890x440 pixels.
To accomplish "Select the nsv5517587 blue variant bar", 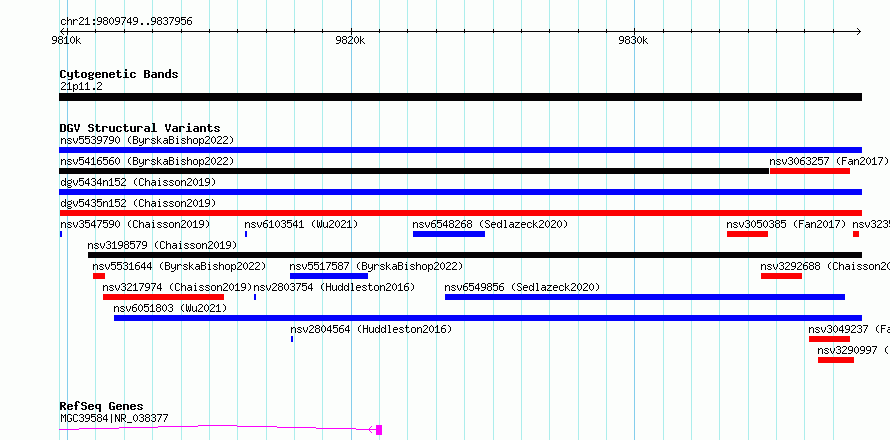I will pos(329,276).
